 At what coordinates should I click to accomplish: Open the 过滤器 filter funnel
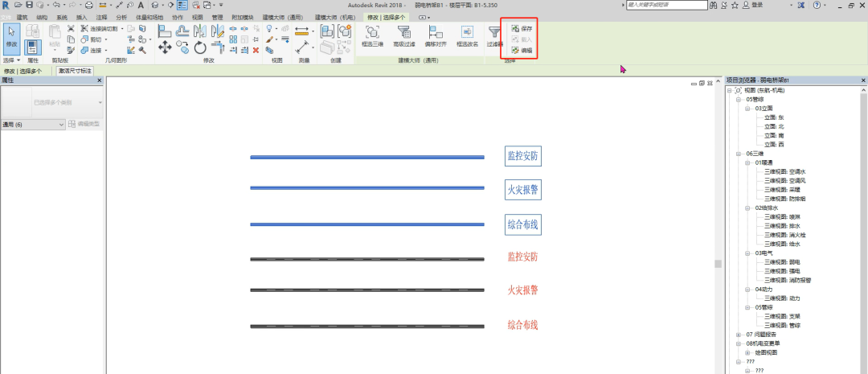pyautogui.click(x=494, y=36)
